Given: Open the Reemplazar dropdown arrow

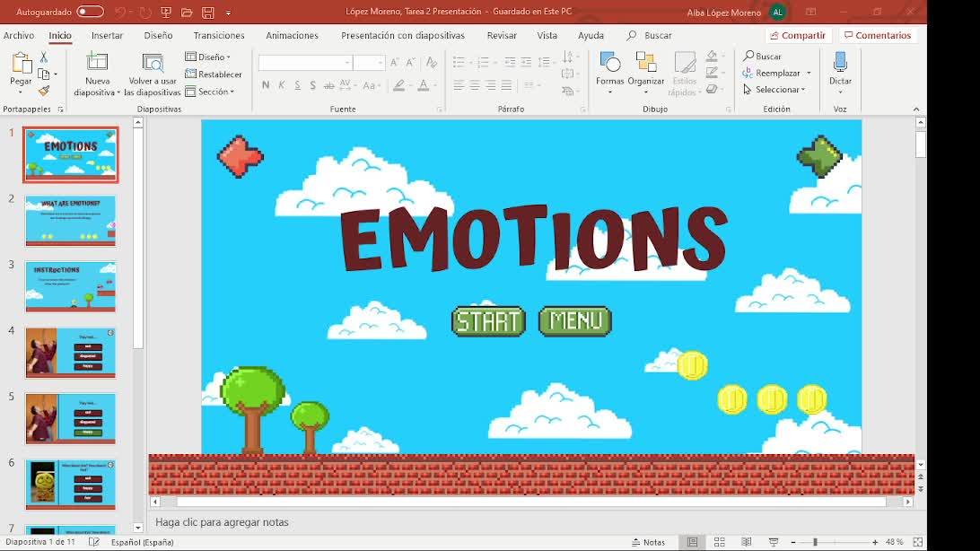Looking at the screenshot, I should click(x=809, y=73).
